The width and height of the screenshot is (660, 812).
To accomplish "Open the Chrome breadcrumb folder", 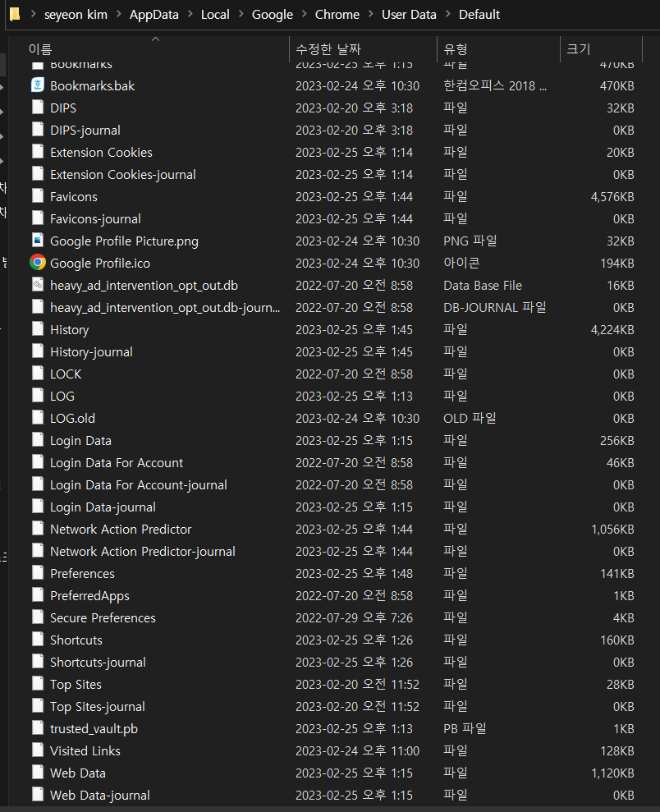I will click(x=337, y=15).
